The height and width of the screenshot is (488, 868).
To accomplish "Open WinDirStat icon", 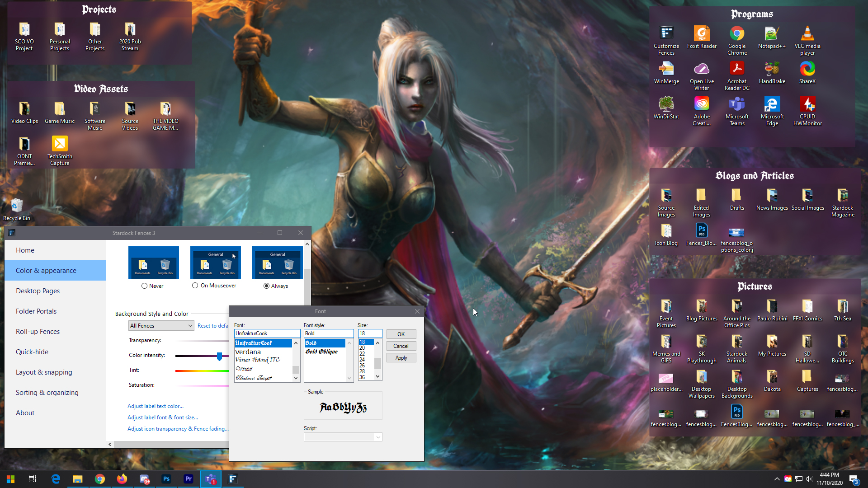I will coord(666,108).
